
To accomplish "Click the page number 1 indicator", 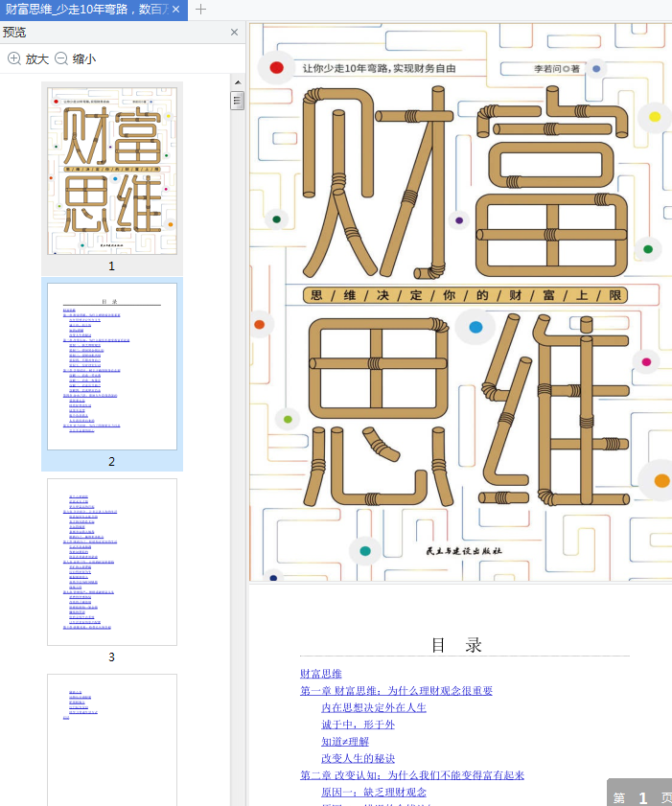I will [642, 797].
